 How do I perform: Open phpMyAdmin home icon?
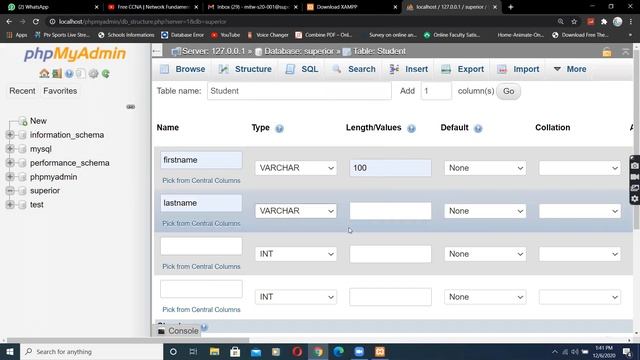click(x=44, y=73)
